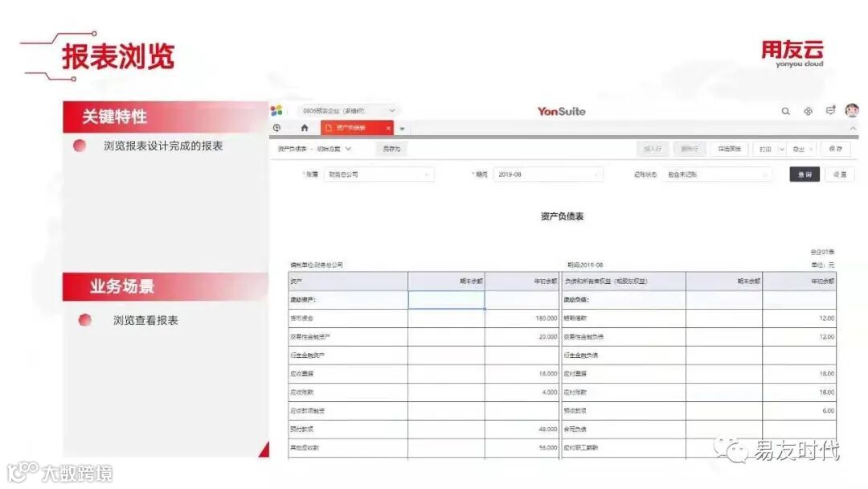Close the 资产负债表 tab with the x

[x=388, y=129]
